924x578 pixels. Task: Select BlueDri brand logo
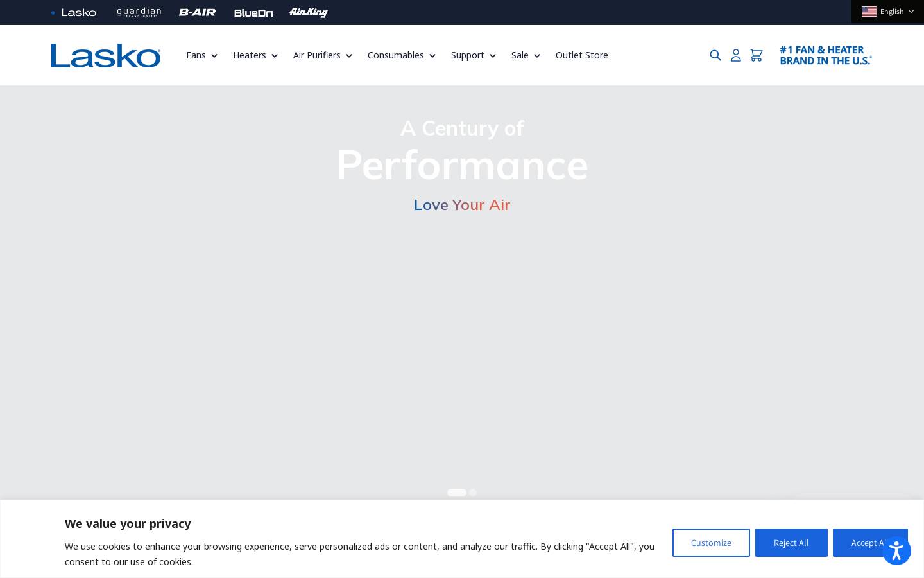click(x=253, y=13)
